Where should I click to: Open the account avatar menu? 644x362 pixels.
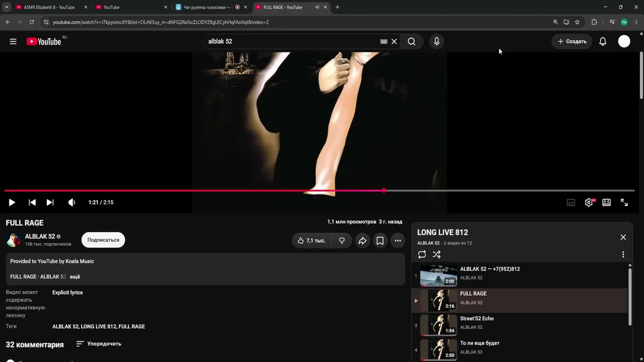[x=624, y=42]
